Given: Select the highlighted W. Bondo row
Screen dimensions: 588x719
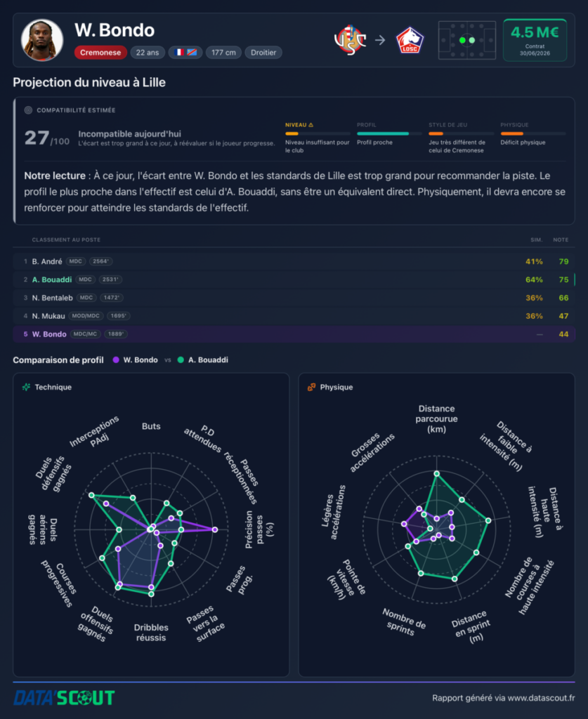Looking at the screenshot, I should (294, 334).
